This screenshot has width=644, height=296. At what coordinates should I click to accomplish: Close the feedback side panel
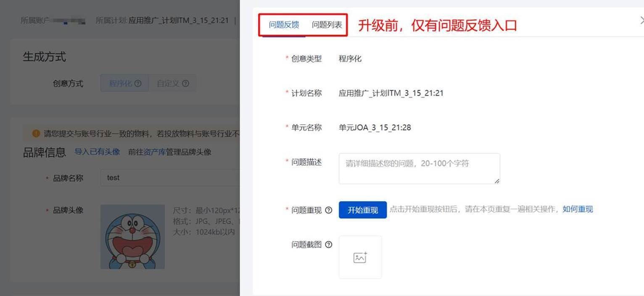[641, 20]
